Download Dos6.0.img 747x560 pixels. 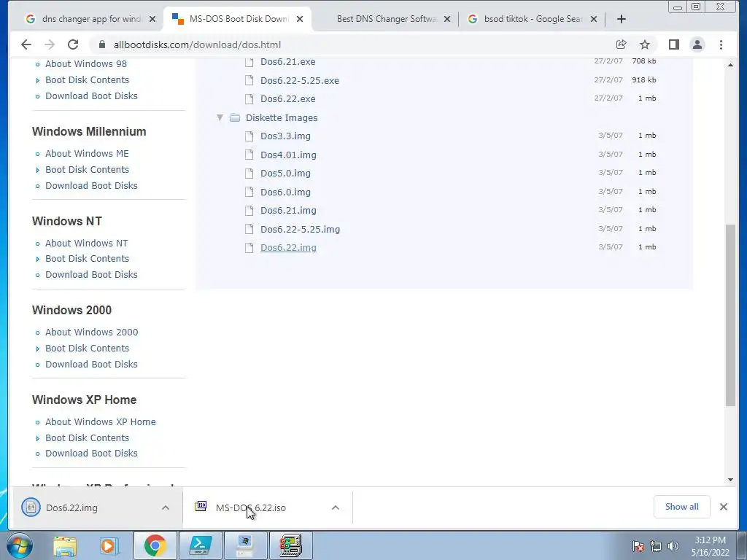tap(285, 192)
